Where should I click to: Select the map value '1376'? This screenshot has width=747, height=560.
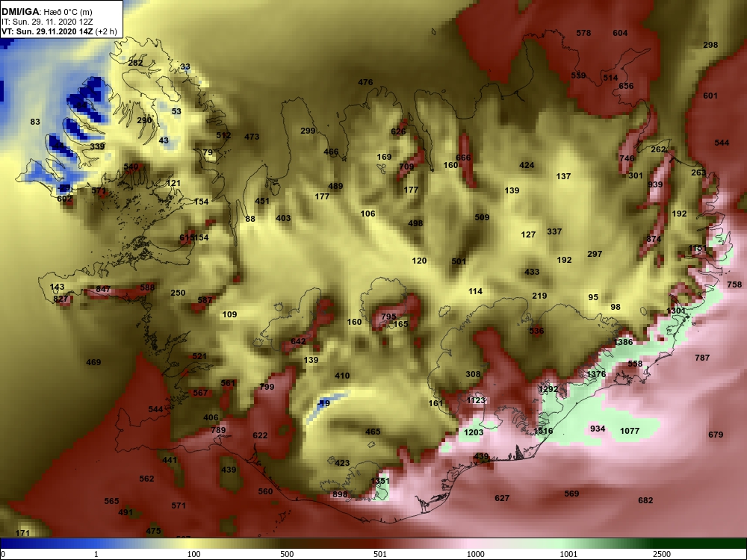point(596,374)
